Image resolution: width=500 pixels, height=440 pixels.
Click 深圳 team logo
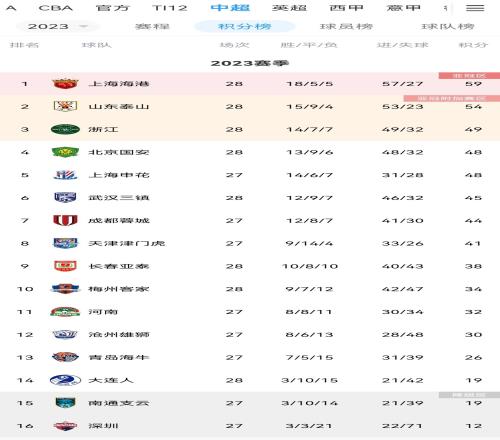65,426
